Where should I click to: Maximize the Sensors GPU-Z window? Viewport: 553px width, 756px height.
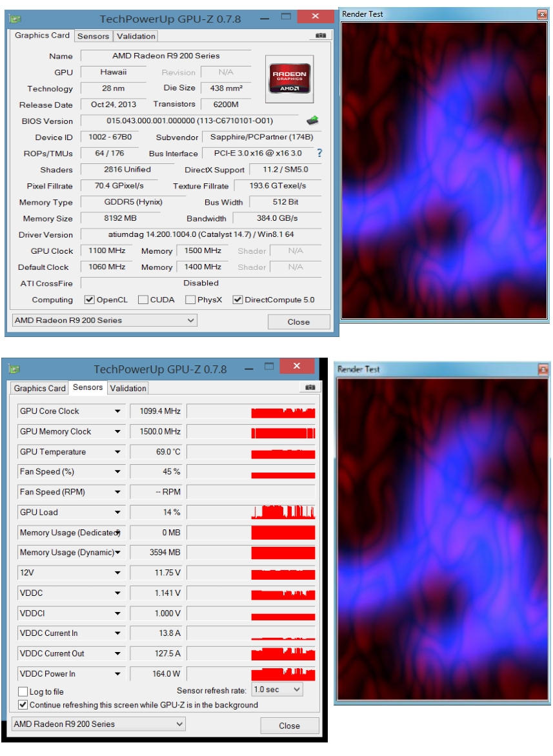click(x=269, y=367)
